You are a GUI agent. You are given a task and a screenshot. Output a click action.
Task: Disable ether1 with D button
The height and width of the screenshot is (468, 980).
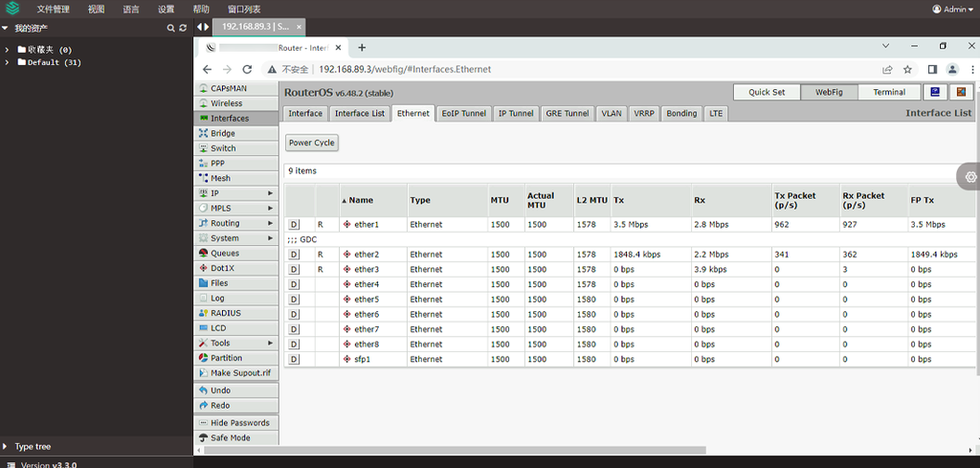tap(294, 224)
